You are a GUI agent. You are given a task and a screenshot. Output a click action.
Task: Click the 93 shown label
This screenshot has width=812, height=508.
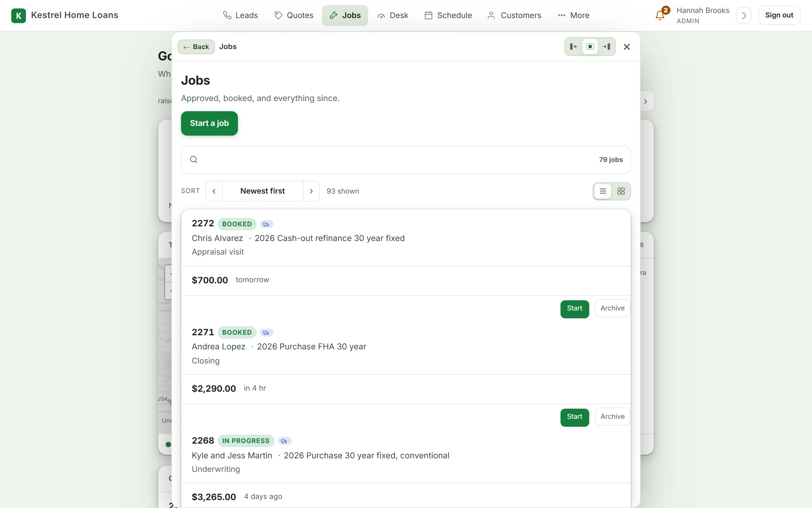(x=343, y=191)
